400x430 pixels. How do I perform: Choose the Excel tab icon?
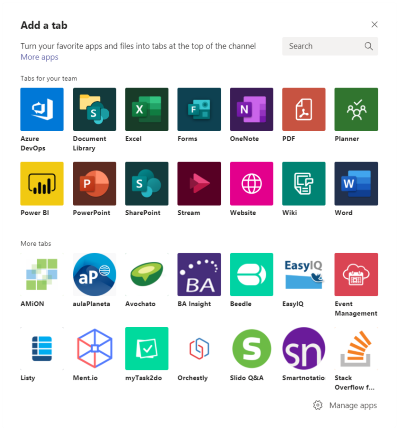[x=147, y=109]
